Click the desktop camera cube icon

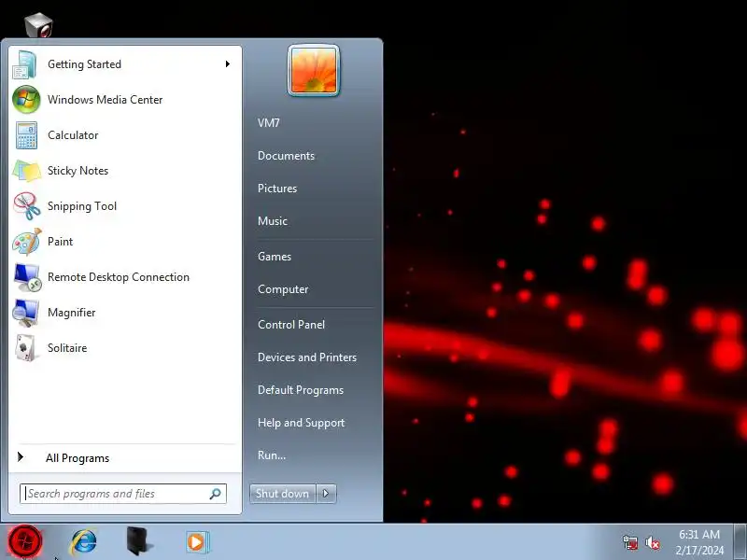click(38, 25)
